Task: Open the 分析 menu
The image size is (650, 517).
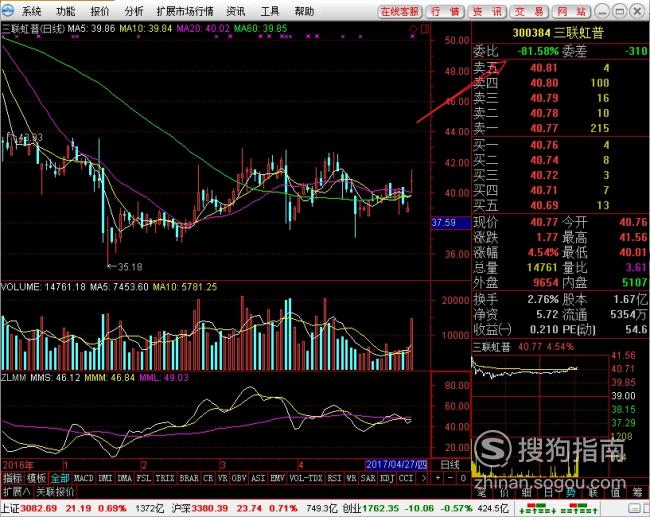Action: (134, 11)
